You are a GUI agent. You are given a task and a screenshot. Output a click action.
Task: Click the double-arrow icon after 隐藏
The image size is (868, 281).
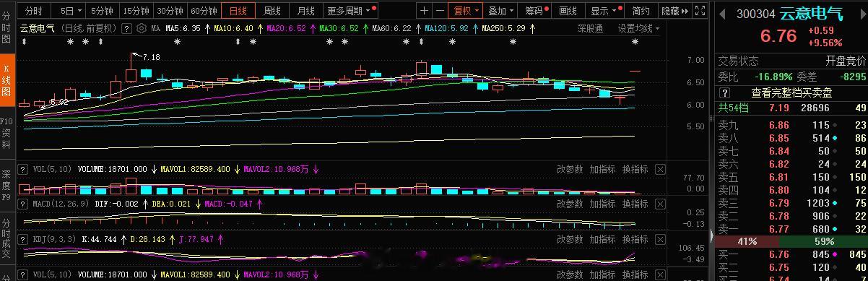(685, 11)
